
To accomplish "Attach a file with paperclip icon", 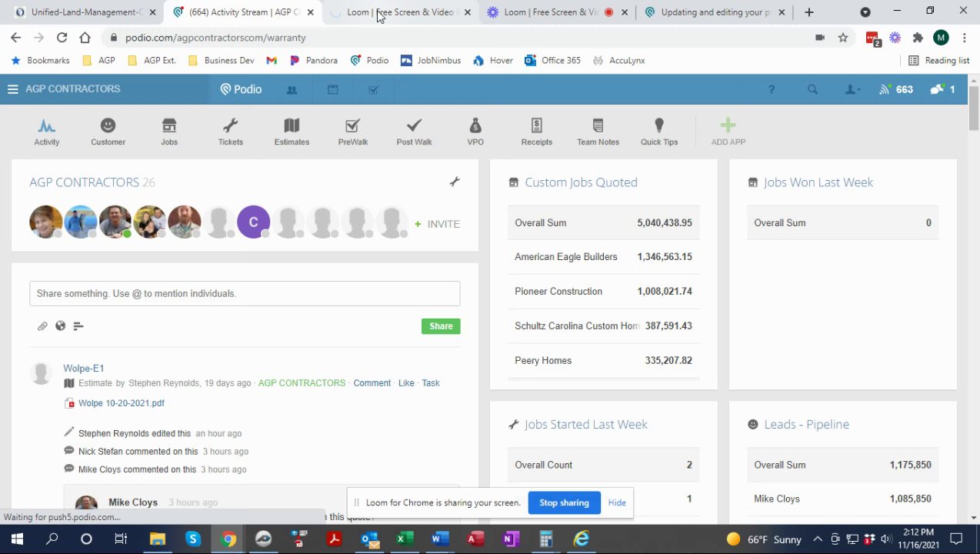I will click(x=42, y=326).
